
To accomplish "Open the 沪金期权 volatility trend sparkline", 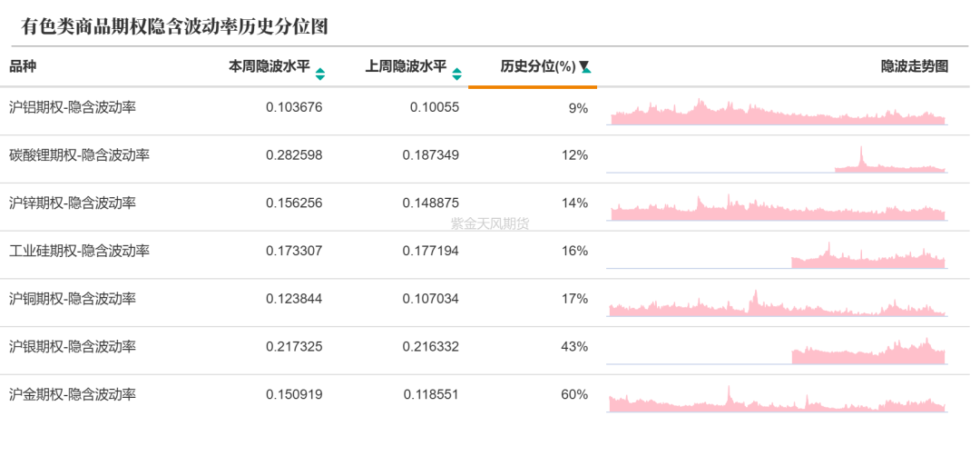I will pos(778,401).
